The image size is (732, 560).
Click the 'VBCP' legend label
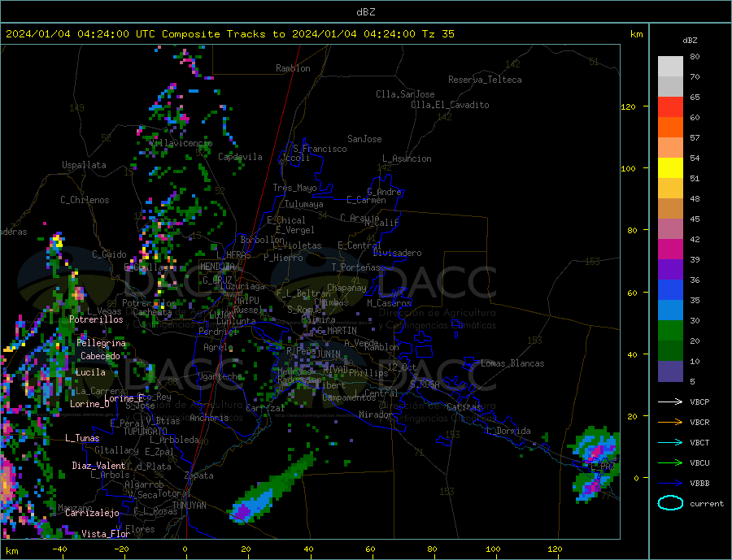pos(699,402)
